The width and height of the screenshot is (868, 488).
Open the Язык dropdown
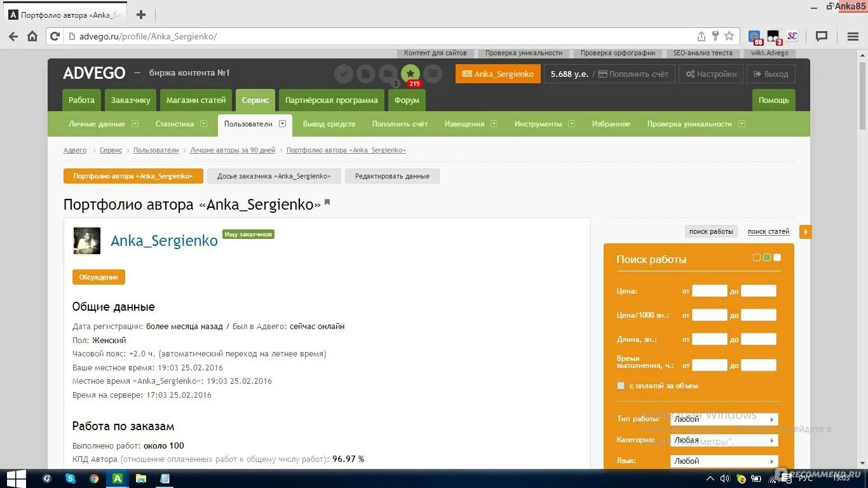(724, 461)
